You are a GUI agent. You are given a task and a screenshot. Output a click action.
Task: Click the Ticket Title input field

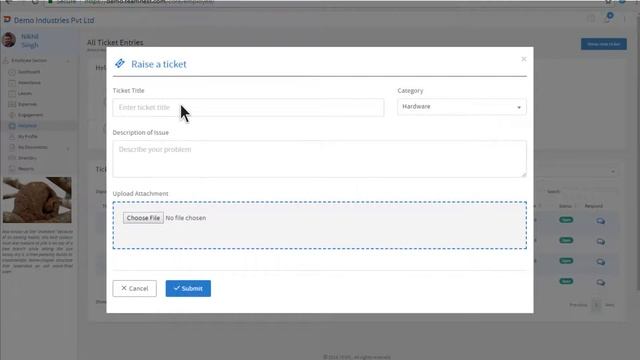click(248, 107)
